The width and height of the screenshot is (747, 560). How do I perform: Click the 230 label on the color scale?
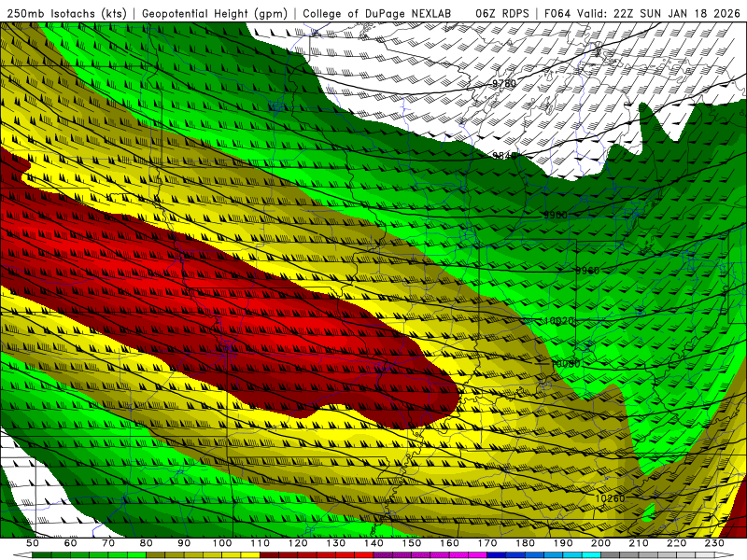[714, 543]
